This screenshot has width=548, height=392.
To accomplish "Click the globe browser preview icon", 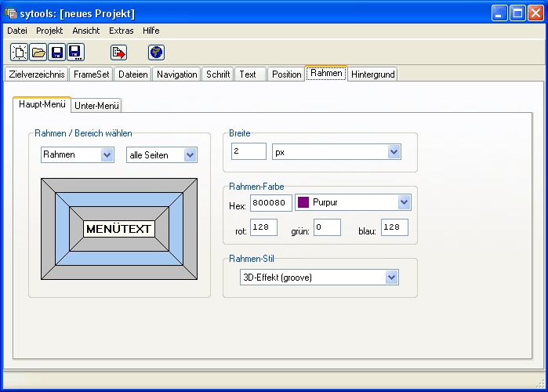I will [156, 53].
